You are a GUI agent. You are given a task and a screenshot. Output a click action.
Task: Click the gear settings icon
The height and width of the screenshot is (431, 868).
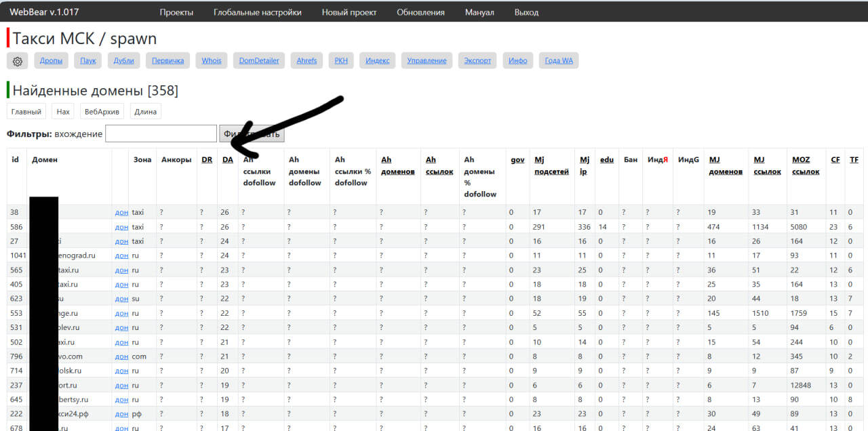tap(18, 61)
